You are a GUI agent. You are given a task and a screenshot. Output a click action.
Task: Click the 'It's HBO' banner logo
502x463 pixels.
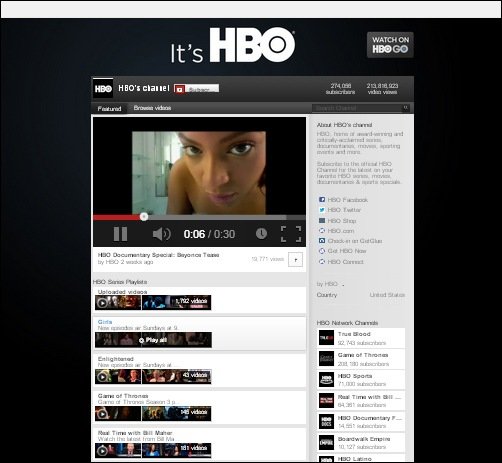click(233, 46)
